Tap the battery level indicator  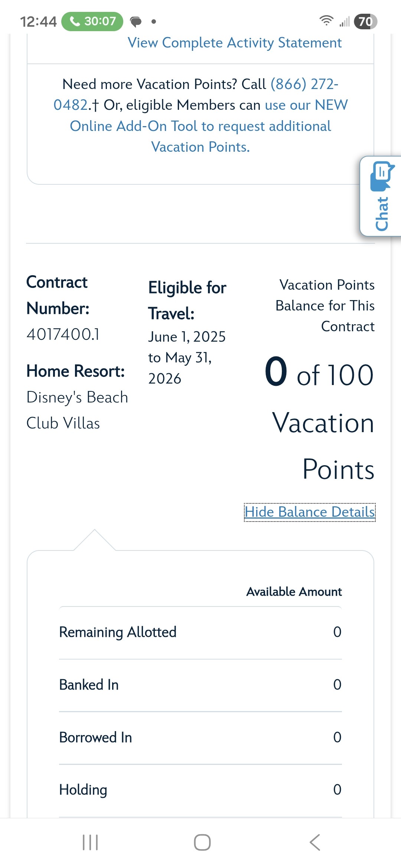coord(365,22)
